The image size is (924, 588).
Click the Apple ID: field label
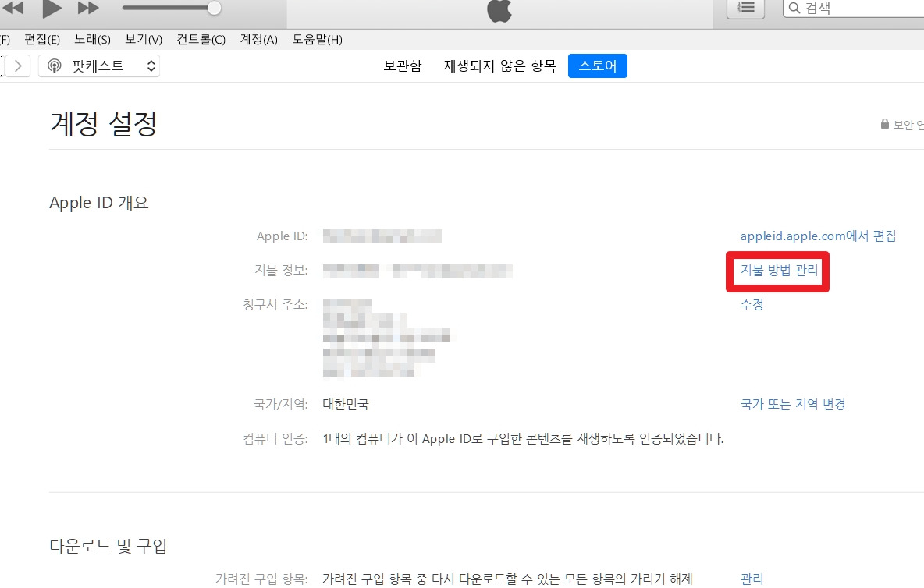coord(283,236)
